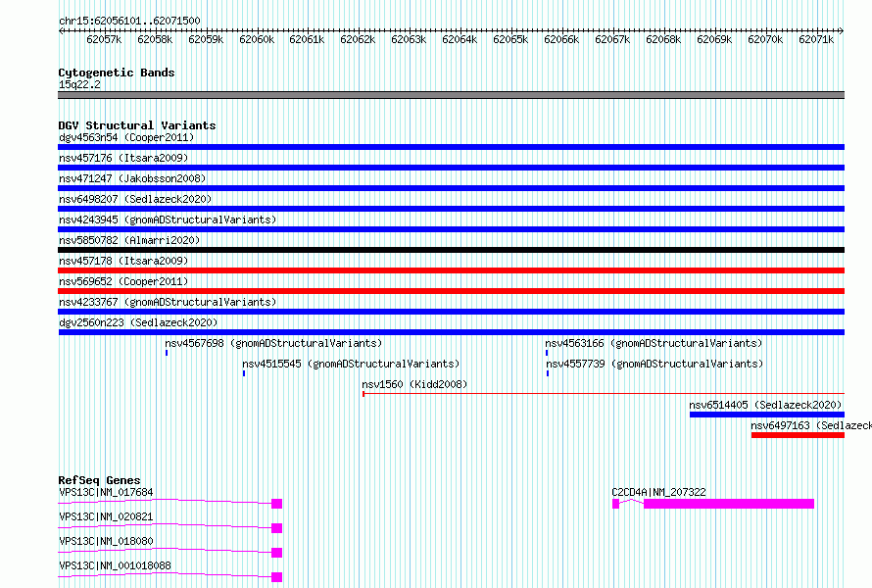Screen dimensions: 872x588
Task: Click the nsv6514405 (Sedlazeck2020) label
Action: [x=765, y=405]
